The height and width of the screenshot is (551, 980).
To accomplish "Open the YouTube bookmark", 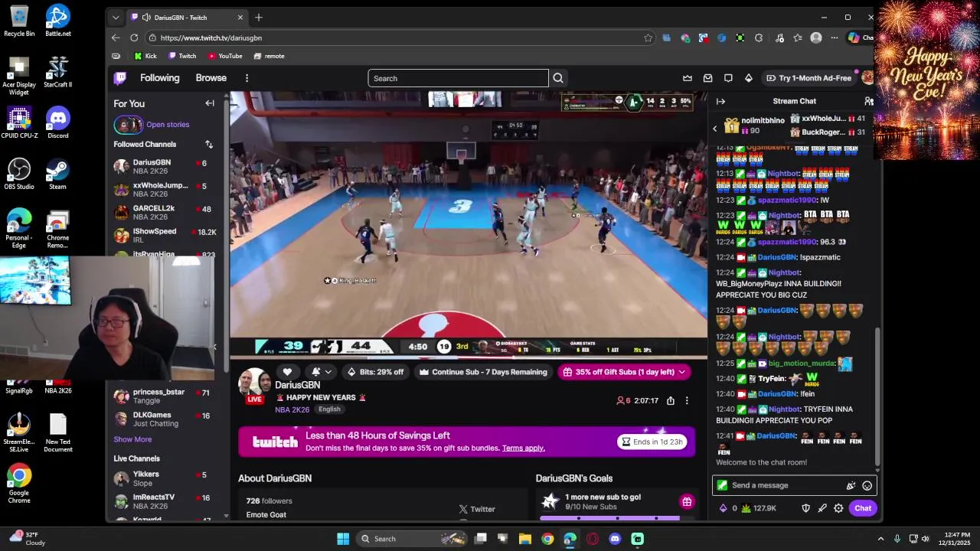I will pyautogui.click(x=224, y=56).
